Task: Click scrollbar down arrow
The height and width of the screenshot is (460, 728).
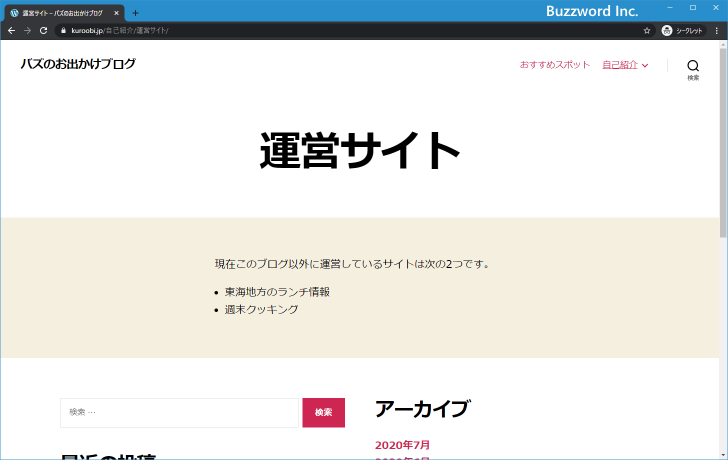Action: [x=723, y=455]
